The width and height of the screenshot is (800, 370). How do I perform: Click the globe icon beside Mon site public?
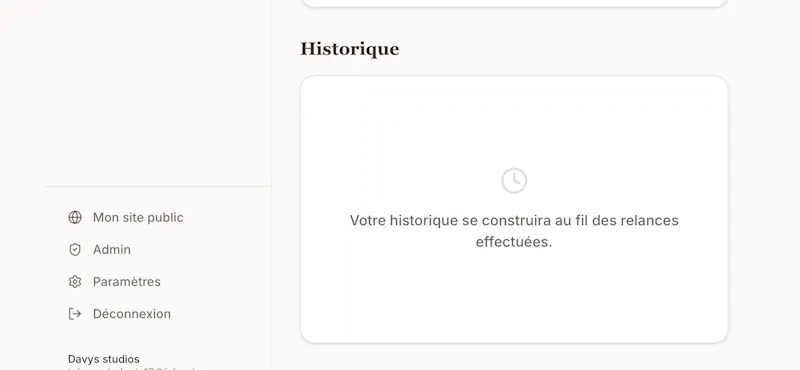[75, 217]
